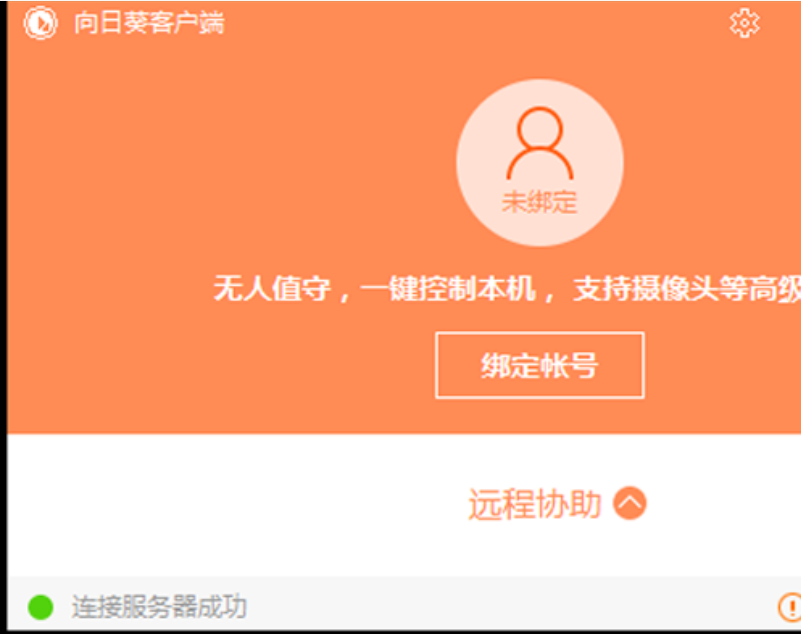
Task: Click the 绑定帐号 bind account button
Action: (x=539, y=365)
